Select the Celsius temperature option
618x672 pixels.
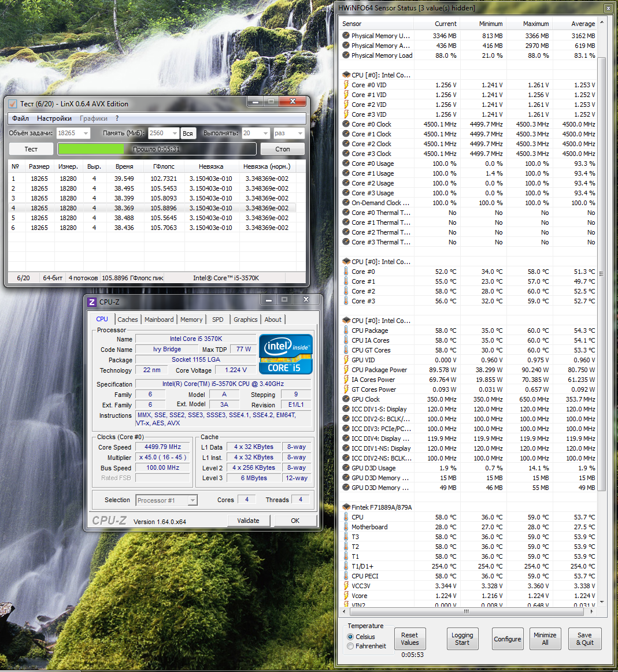pos(350,637)
